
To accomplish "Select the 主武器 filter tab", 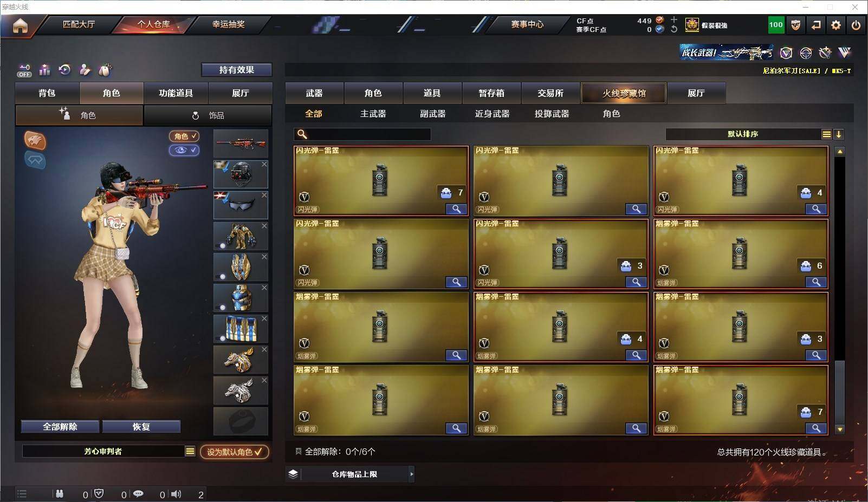I will click(x=373, y=114).
